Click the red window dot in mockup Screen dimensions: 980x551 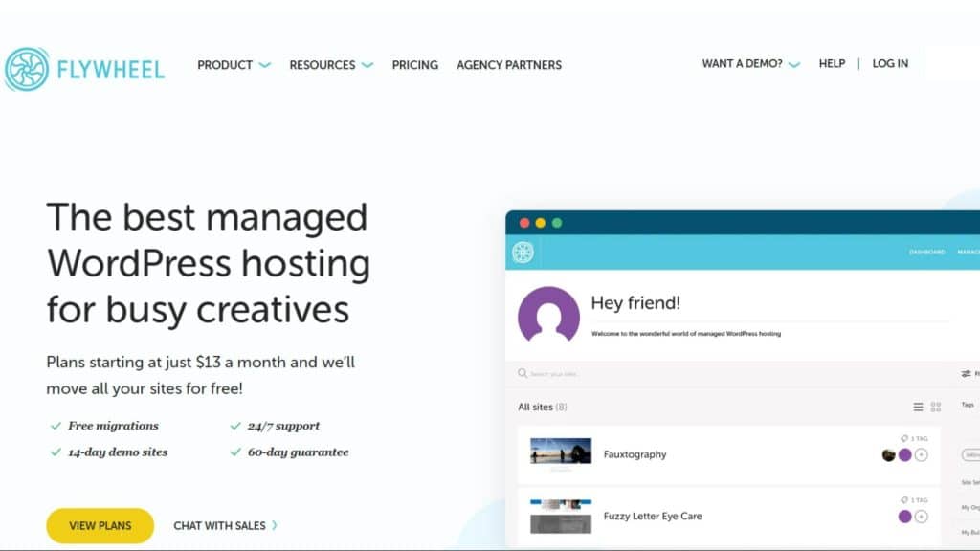pos(524,223)
